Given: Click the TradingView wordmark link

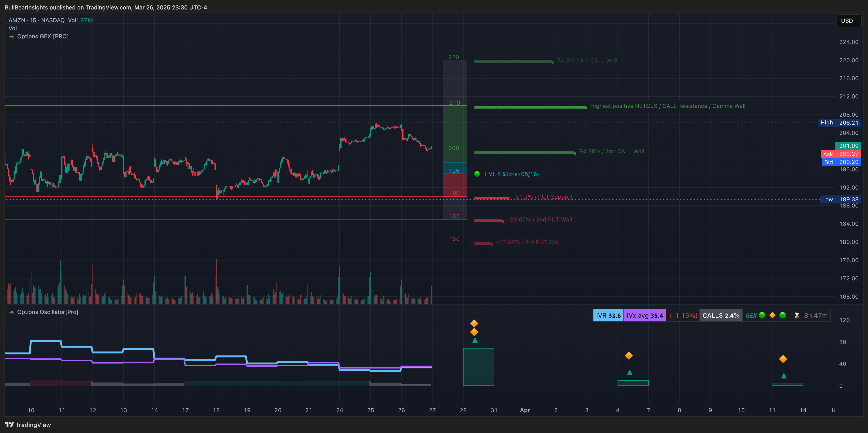Looking at the screenshot, I should 33,425.
